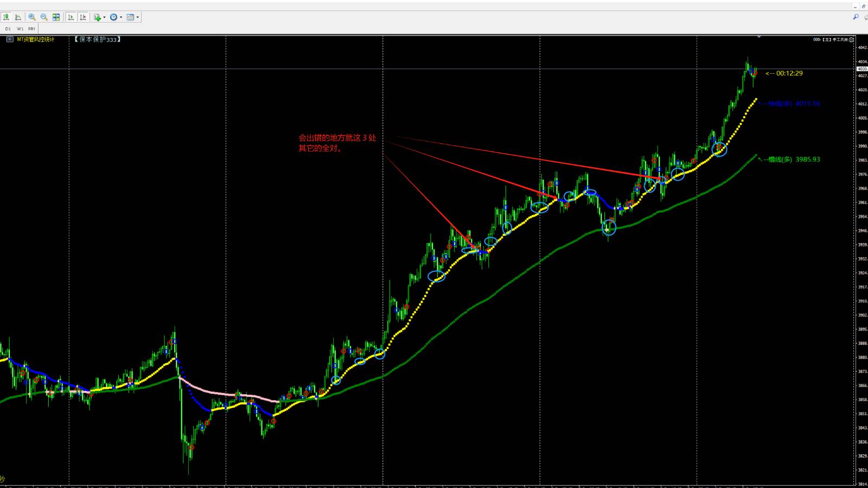Open the add indicators list icon
This screenshot has height=488, width=868.
(x=97, y=17)
